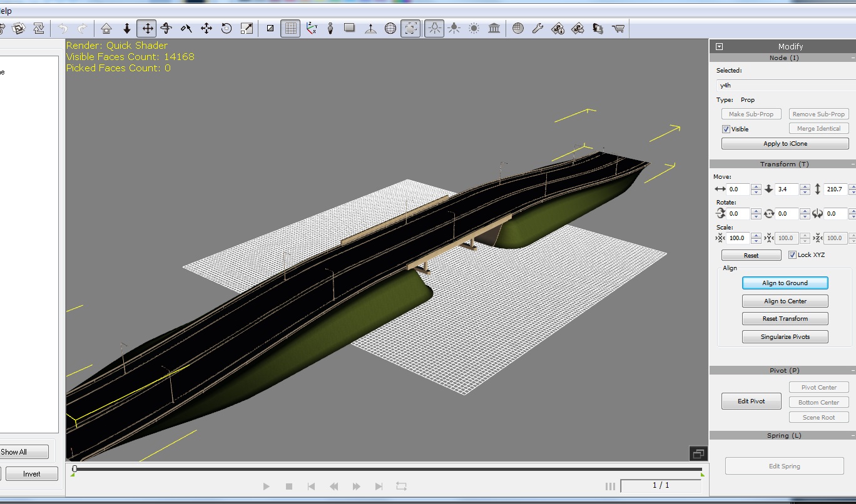Image resolution: width=856 pixels, height=504 pixels.
Task: Click the Merge Identical button
Action: click(x=818, y=128)
